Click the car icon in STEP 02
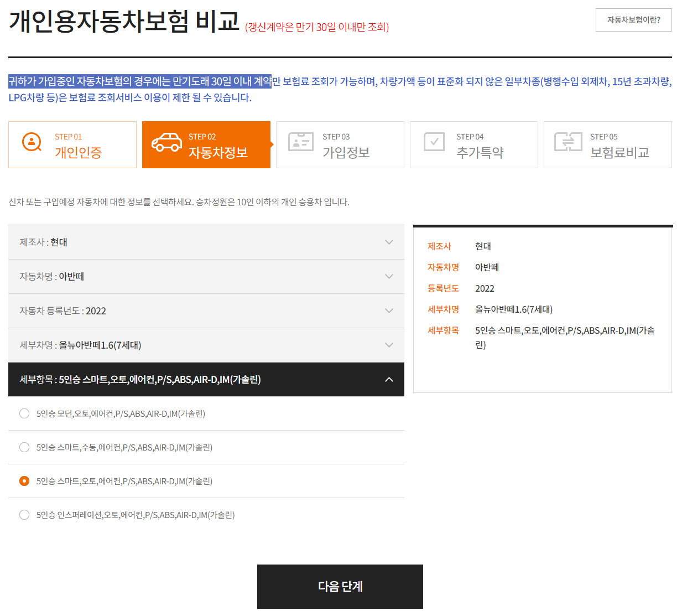Screen dimensions: 682x616 (166, 142)
